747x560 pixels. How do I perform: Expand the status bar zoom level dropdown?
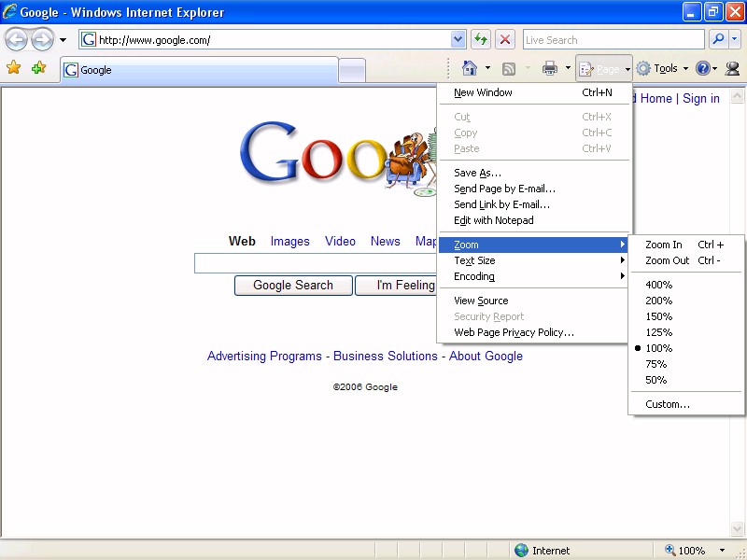[x=722, y=551]
